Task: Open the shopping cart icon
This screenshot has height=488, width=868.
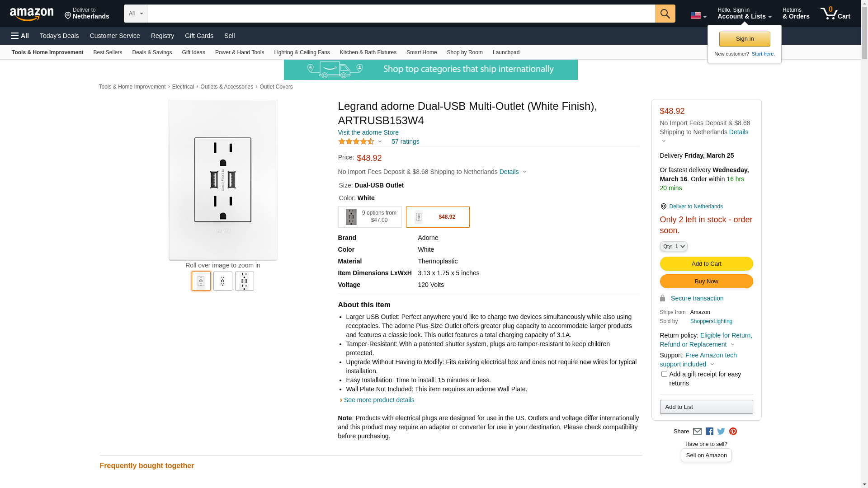Action: [835, 14]
